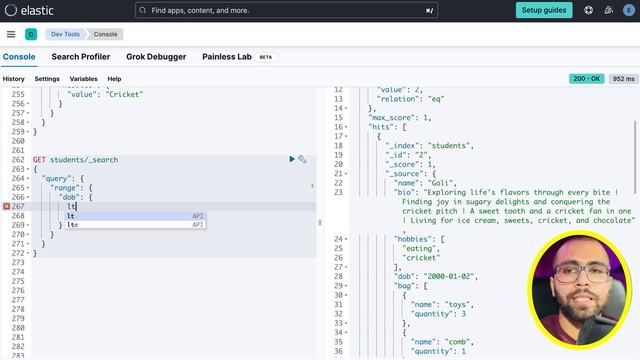The image size is (640, 360).
Task: Select the lt autocomplete suggestion
Action: [x=136, y=216]
